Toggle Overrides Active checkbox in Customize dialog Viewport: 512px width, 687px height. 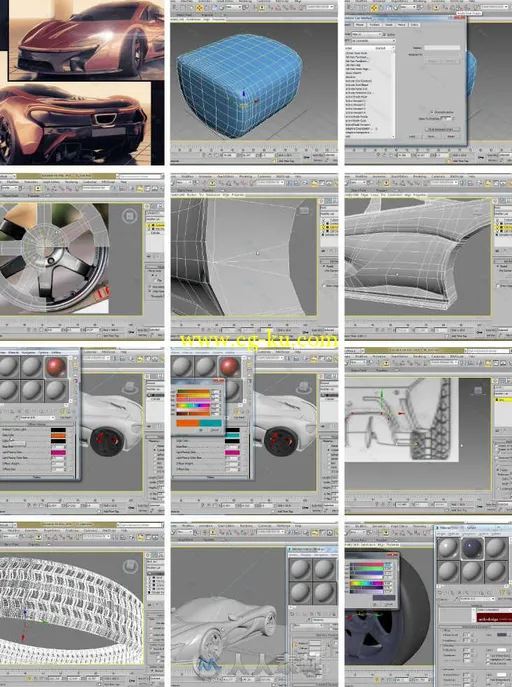pos(431,112)
